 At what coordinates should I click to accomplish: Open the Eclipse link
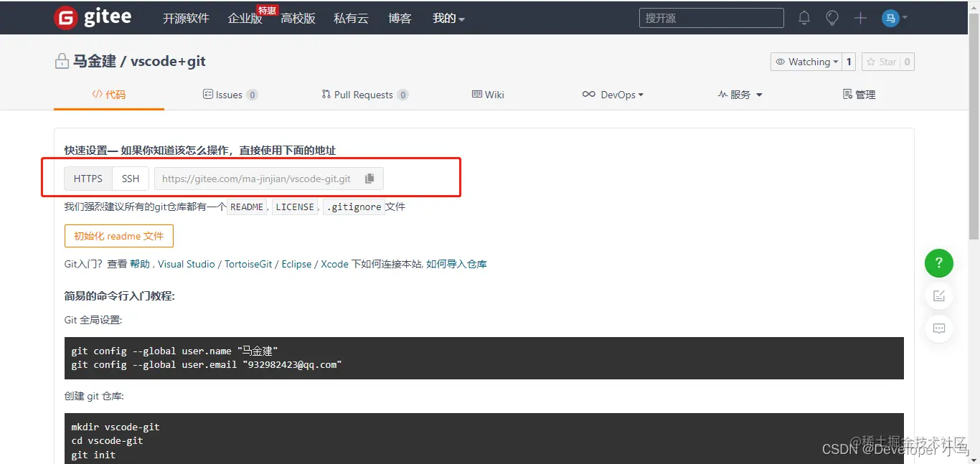tap(296, 264)
